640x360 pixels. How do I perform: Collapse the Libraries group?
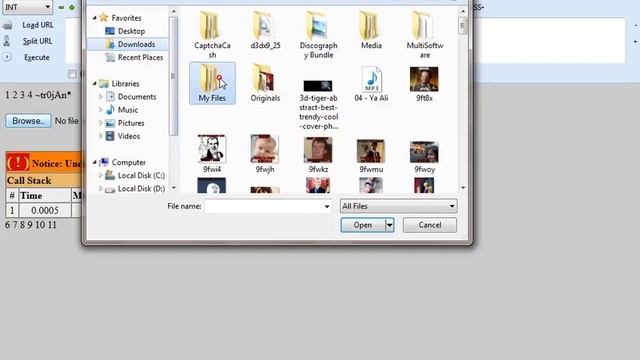click(x=94, y=84)
